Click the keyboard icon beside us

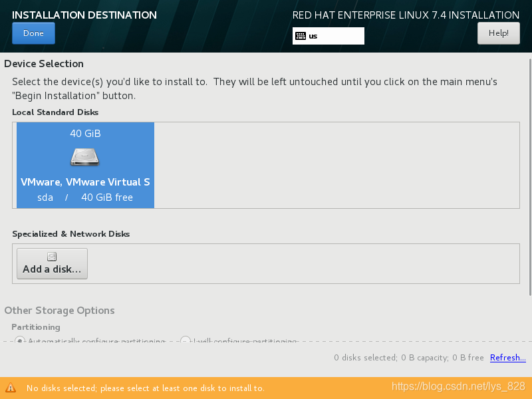(301, 36)
